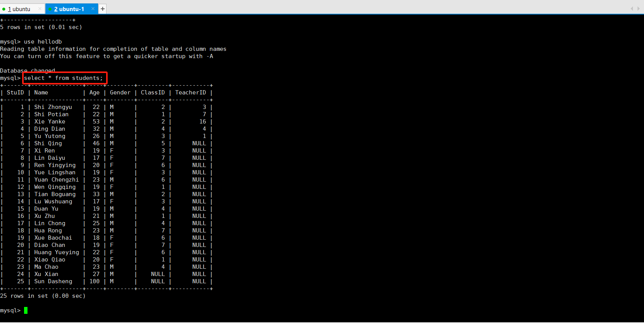644x323 pixels.
Task: Click the name "Shi Zhongyu"
Action: pyautogui.click(x=53, y=107)
